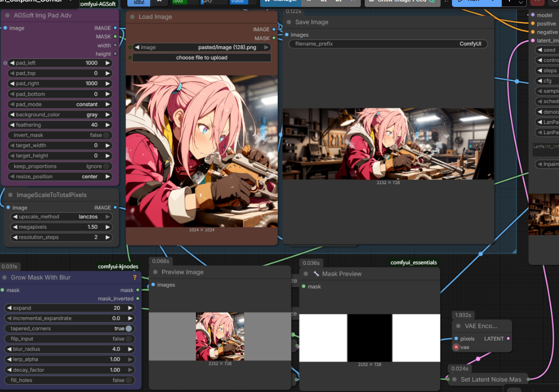Click the 1024 × 1024 loaded image preview
Image resolution: width=559 pixels, height=392 pixels.
pos(202,151)
